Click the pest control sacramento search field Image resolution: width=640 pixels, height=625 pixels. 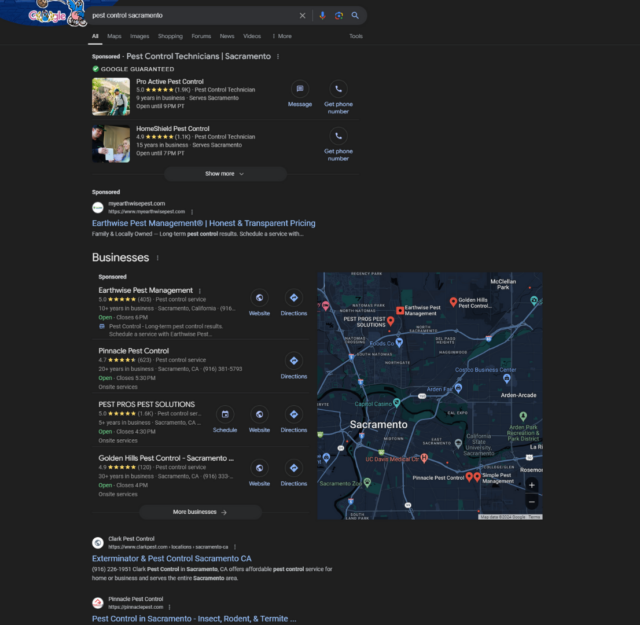(190, 16)
